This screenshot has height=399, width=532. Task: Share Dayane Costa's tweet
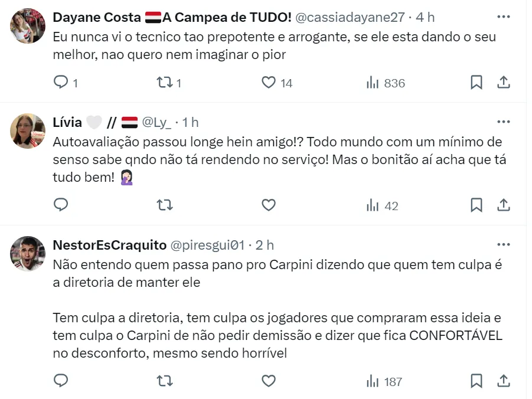504,83
